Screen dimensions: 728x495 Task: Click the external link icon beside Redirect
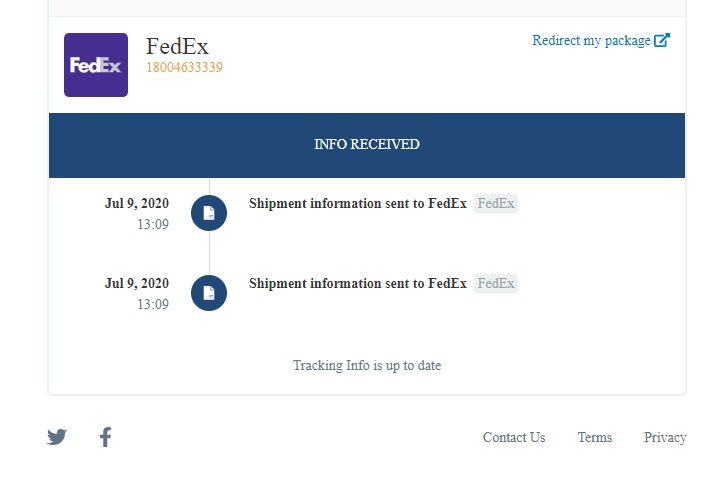click(662, 41)
